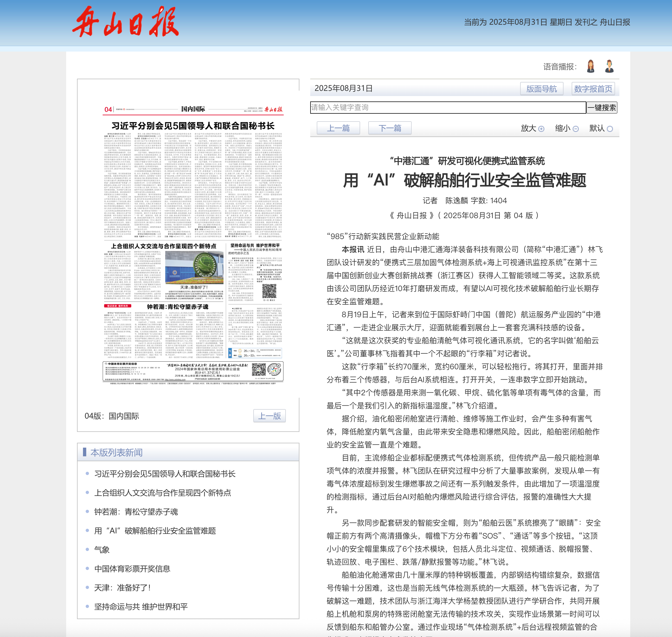Image resolution: width=672 pixels, height=637 pixels.
Task: Go to previous article 上一篇
Action: 338,128
